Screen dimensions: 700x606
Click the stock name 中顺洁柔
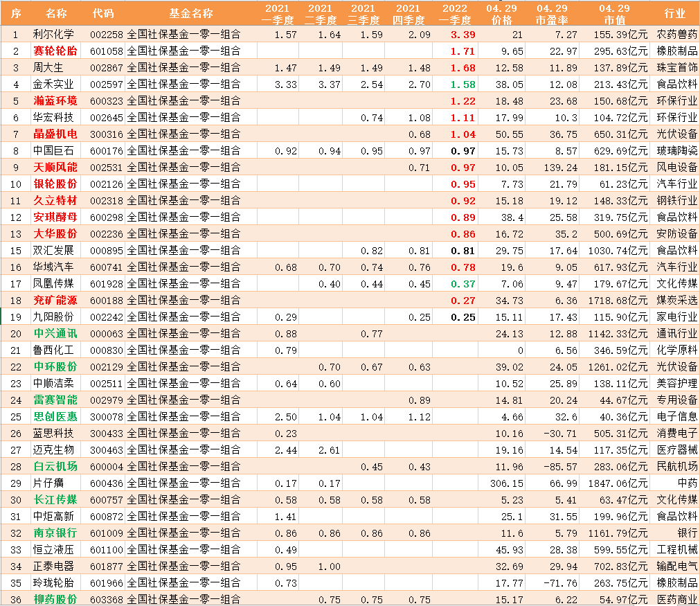tap(53, 383)
